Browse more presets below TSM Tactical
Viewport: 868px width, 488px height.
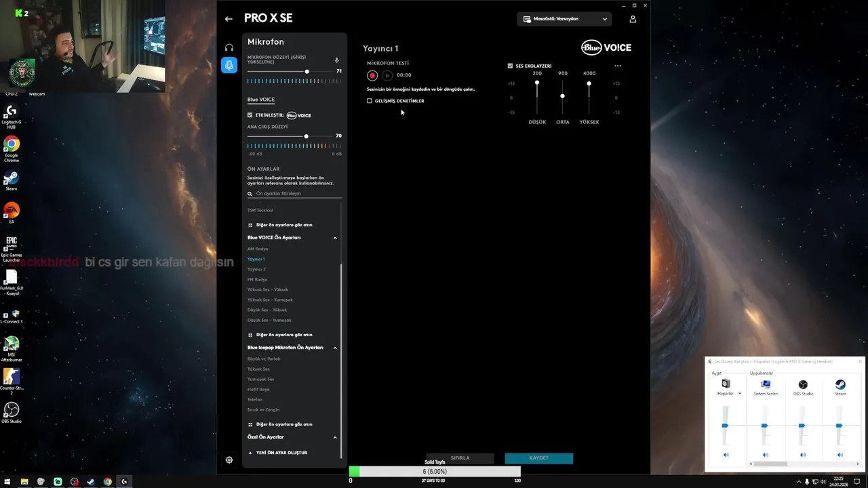(x=280, y=225)
